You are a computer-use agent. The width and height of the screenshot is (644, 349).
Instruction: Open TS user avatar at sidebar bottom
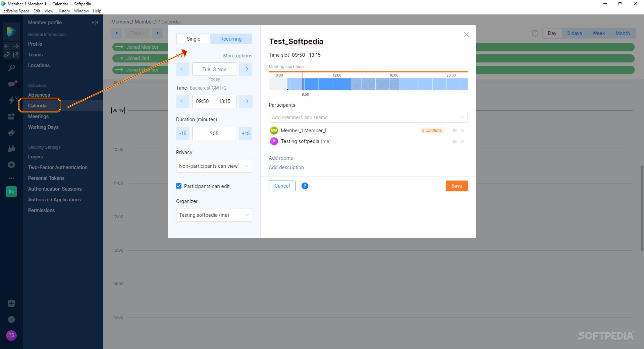[x=11, y=335]
